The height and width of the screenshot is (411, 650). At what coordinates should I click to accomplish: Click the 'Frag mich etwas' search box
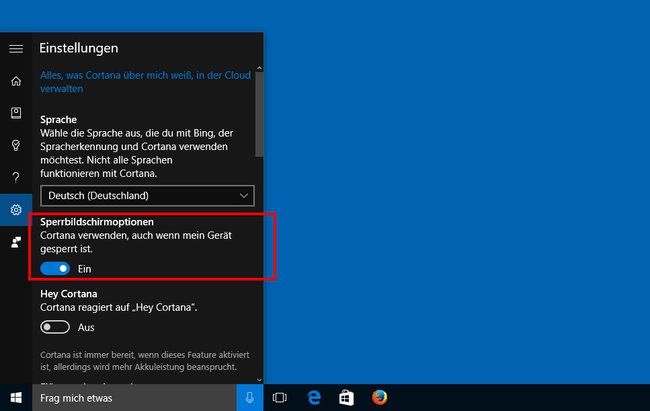134,398
